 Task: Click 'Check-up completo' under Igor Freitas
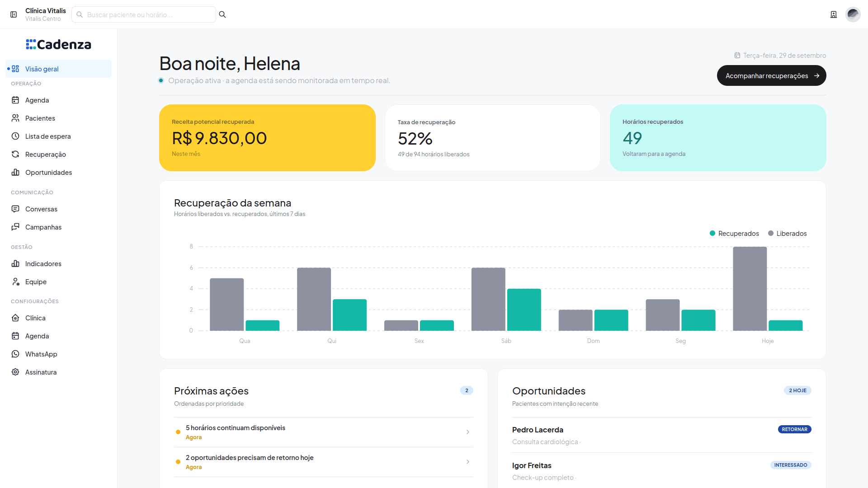pos(542,477)
